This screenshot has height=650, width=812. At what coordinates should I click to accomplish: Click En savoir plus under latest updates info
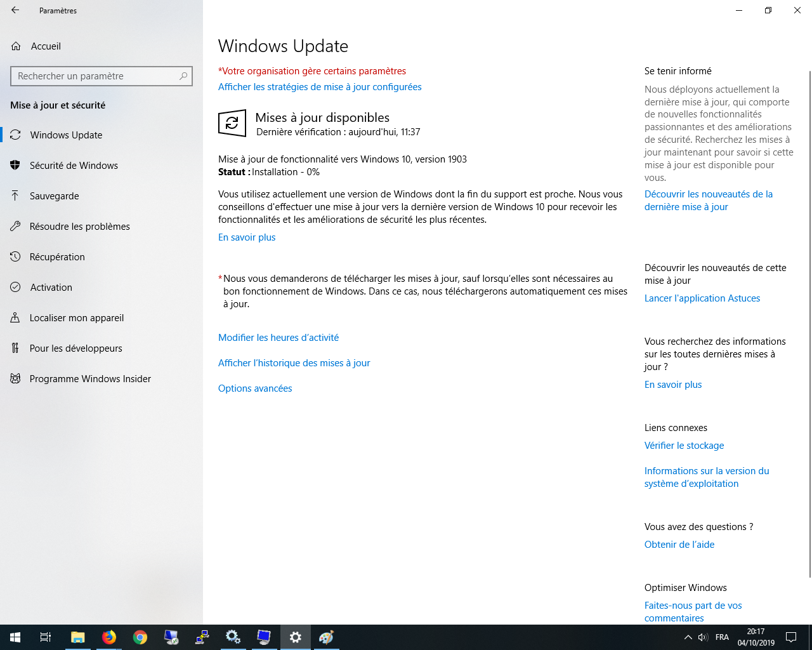pos(673,385)
